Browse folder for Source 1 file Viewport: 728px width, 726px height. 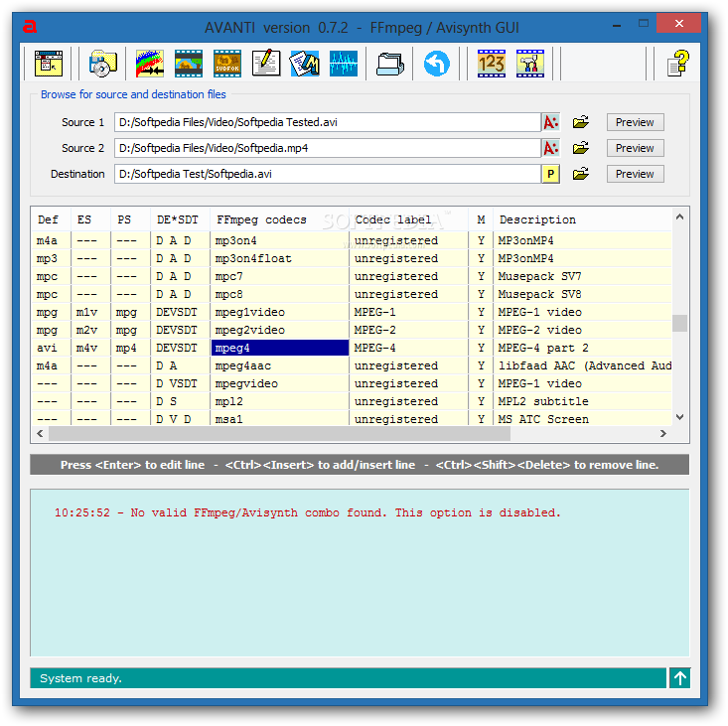point(580,122)
